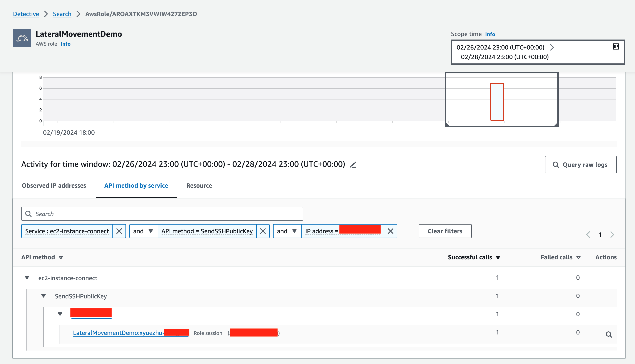Click the Query raw logs button

(580, 164)
